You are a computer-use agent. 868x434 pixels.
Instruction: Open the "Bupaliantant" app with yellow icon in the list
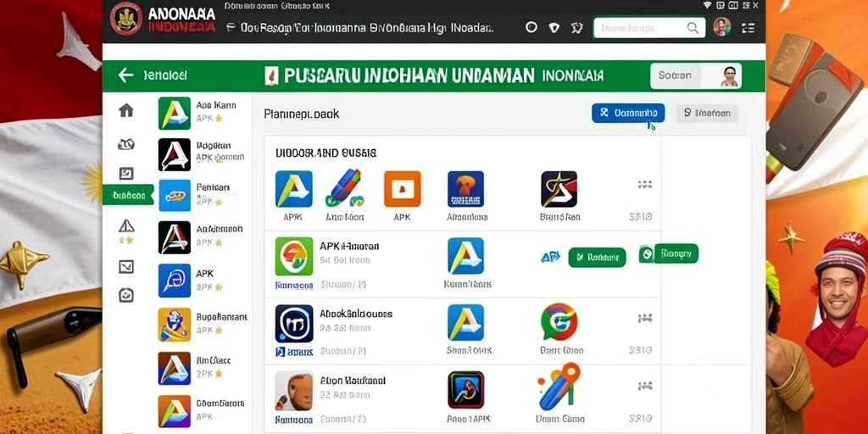point(175,325)
